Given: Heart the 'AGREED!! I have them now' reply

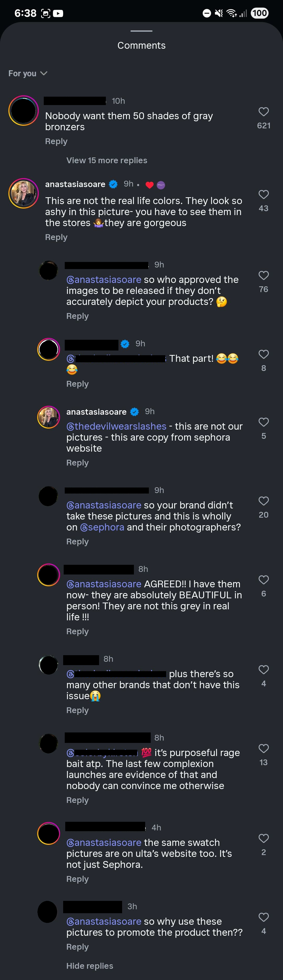Looking at the screenshot, I should click(263, 579).
